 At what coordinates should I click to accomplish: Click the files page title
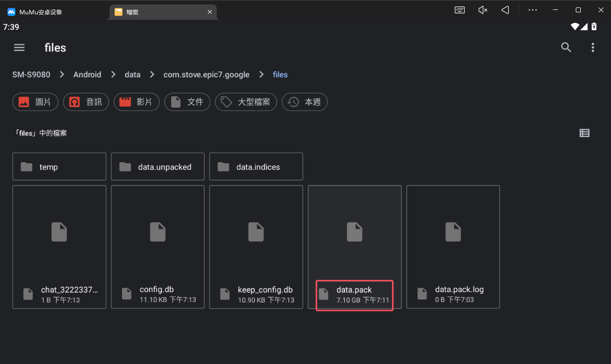point(55,48)
